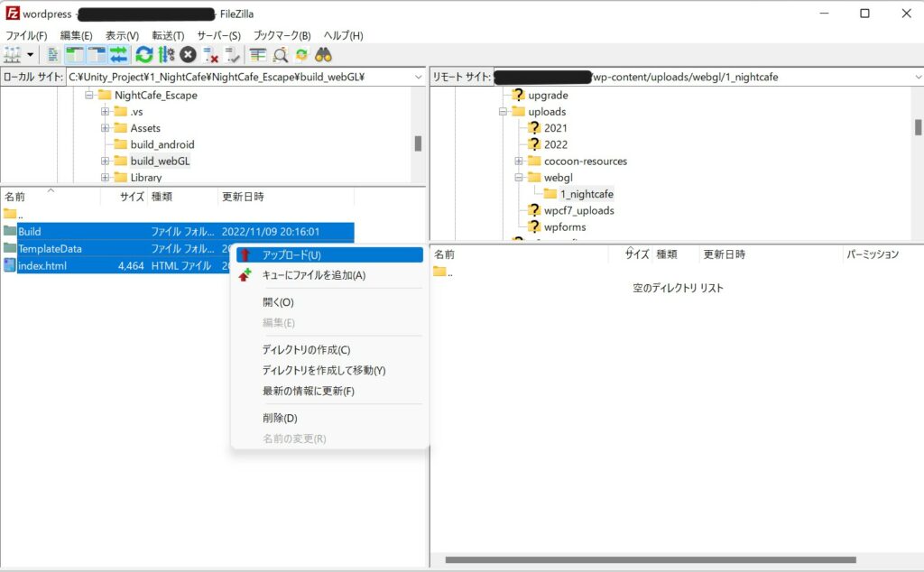
Task: Choose 開く(O) in context menu
Action: tap(329, 302)
